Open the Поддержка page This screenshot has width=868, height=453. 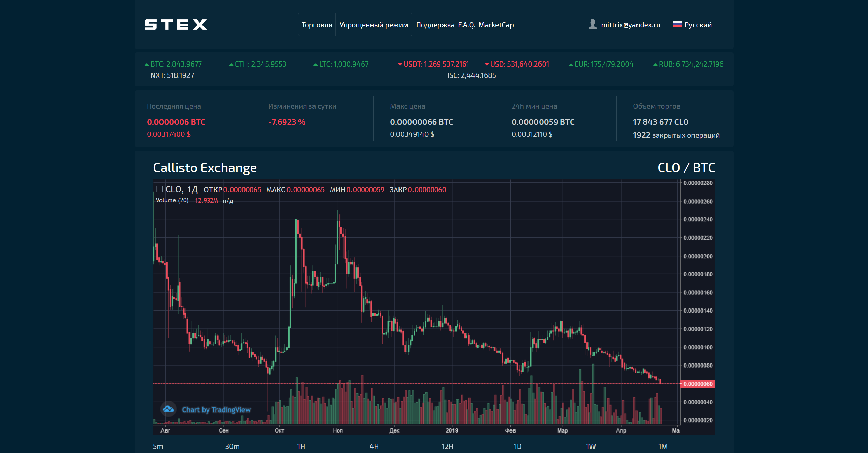(x=435, y=25)
